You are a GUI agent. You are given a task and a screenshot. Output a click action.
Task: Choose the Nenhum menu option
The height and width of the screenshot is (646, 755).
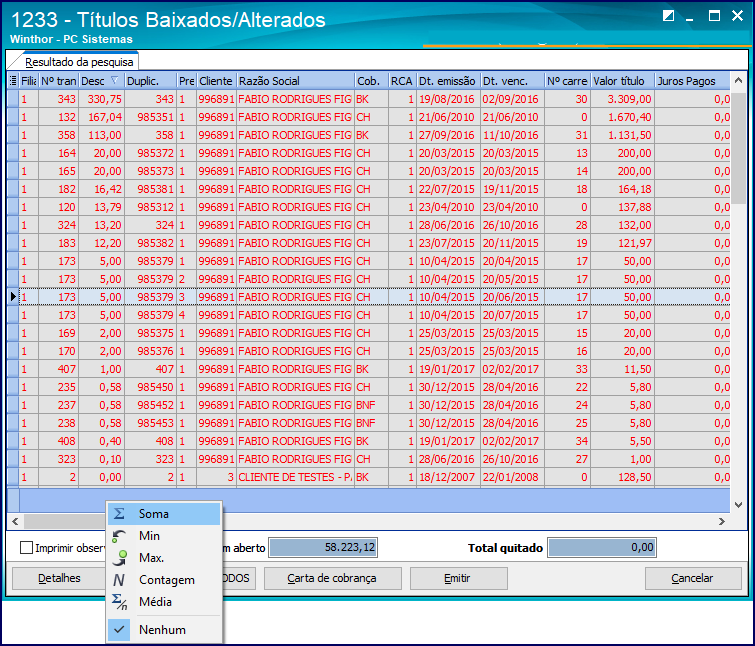pos(164,630)
